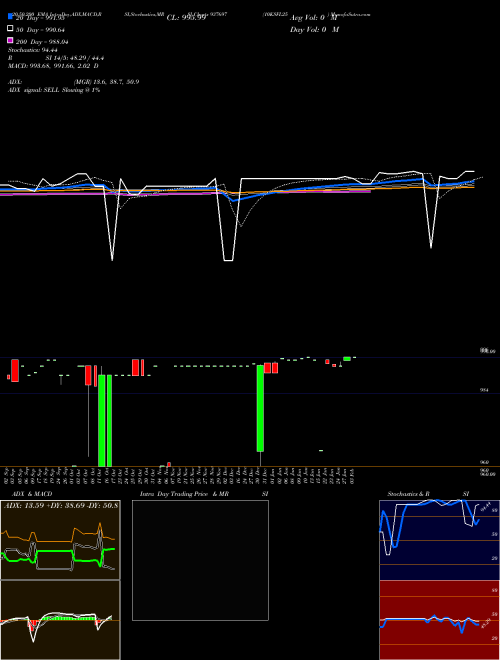Click the first red candle at chart's left edge

pyautogui.click(x=8, y=377)
